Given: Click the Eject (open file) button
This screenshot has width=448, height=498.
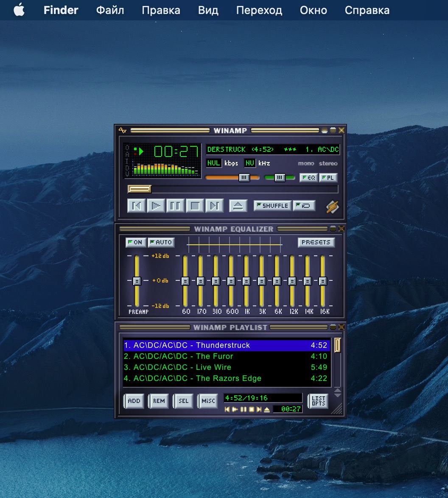Looking at the screenshot, I should click(x=238, y=206).
